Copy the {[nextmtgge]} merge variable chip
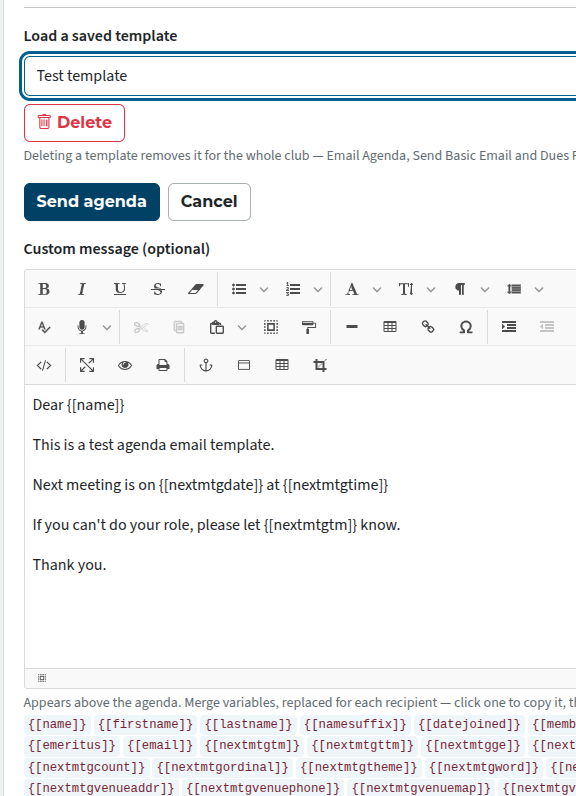 click(x=472, y=746)
